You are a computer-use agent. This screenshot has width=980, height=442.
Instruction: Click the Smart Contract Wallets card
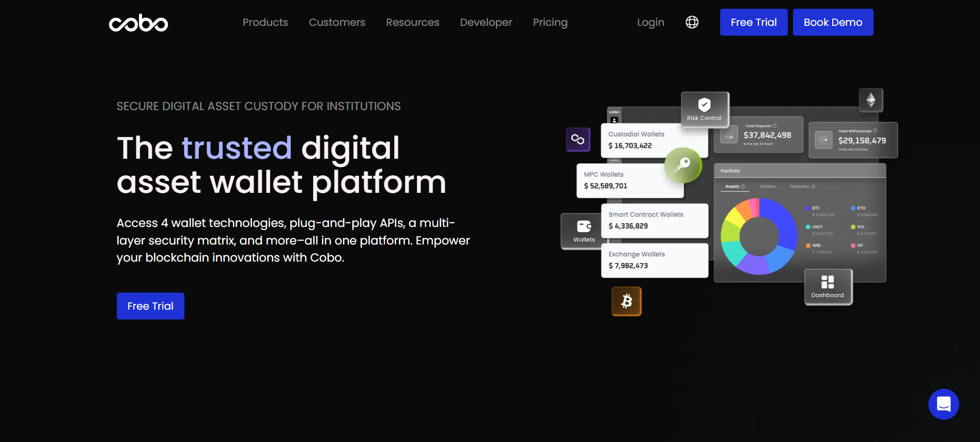(655, 221)
